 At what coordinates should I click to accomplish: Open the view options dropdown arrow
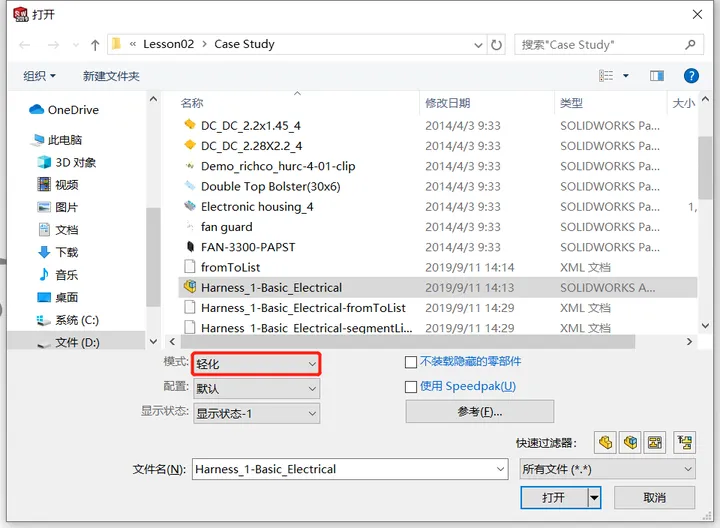(625, 76)
